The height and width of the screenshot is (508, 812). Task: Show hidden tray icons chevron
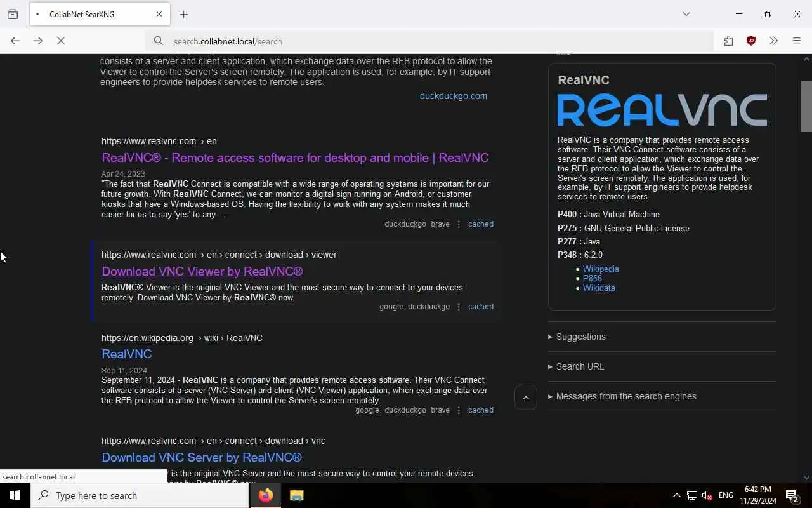pos(676,495)
